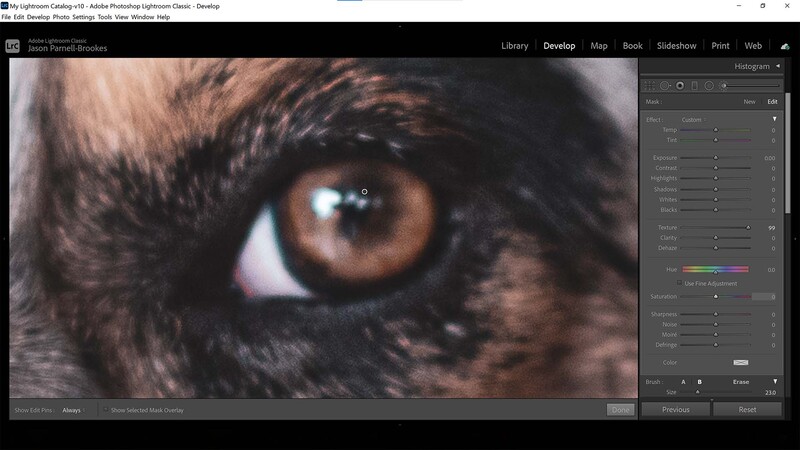Select the Radial Filter tool
The width and height of the screenshot is (800, 450).
tap(709, 86)
